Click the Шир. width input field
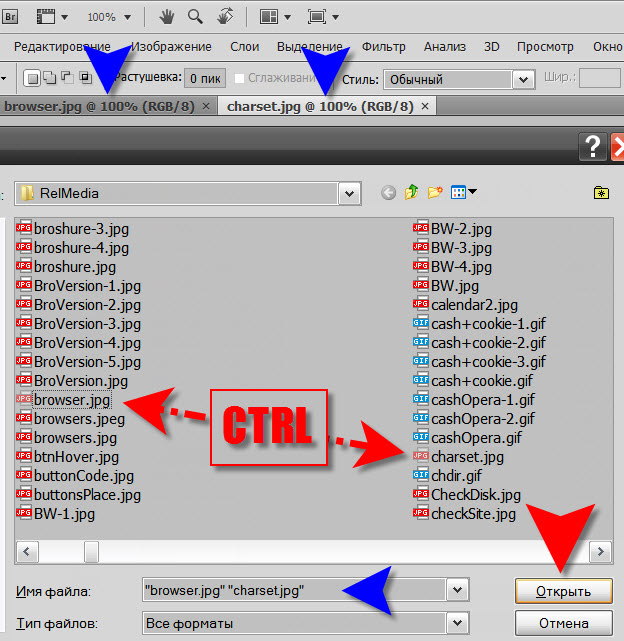The width and height of the screenshot is (624, 641). [x=599, y=78]
